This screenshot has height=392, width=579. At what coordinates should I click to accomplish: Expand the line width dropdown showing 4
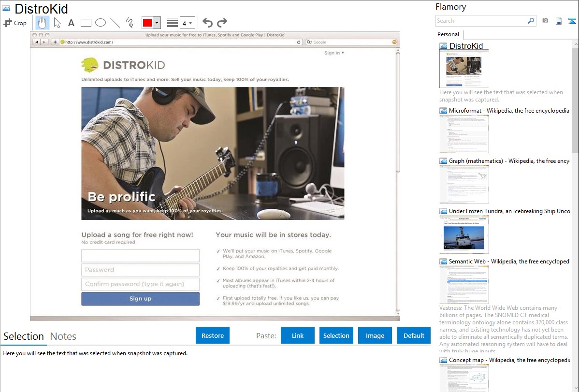coord(187,23)
